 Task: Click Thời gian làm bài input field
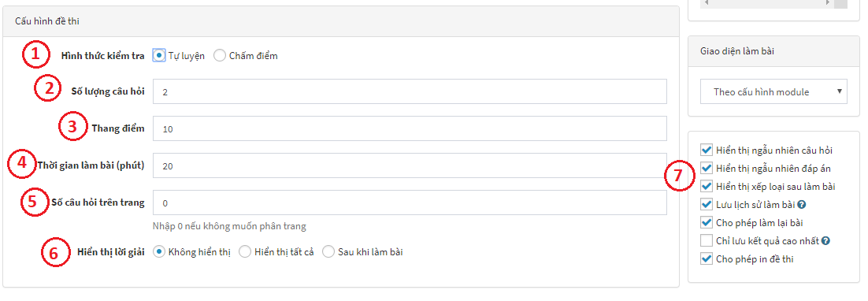(x=410, y=165)
